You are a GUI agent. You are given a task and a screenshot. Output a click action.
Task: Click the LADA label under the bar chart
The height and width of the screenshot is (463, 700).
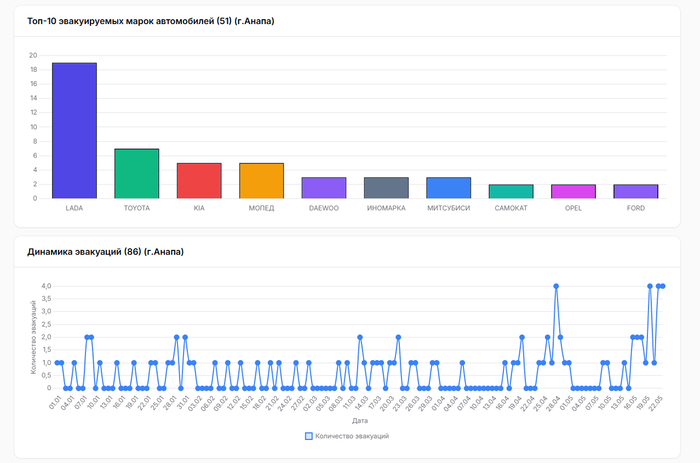[x=74, y=208]
